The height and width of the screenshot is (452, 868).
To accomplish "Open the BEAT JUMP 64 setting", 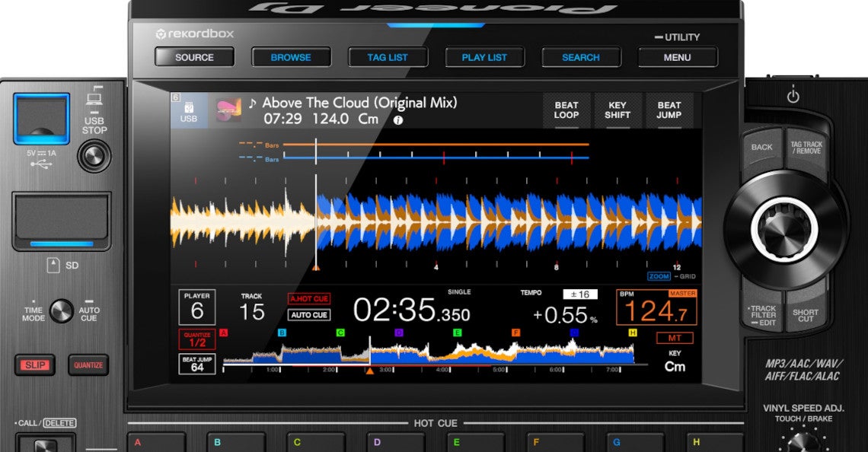I will [x=197, y=364].
